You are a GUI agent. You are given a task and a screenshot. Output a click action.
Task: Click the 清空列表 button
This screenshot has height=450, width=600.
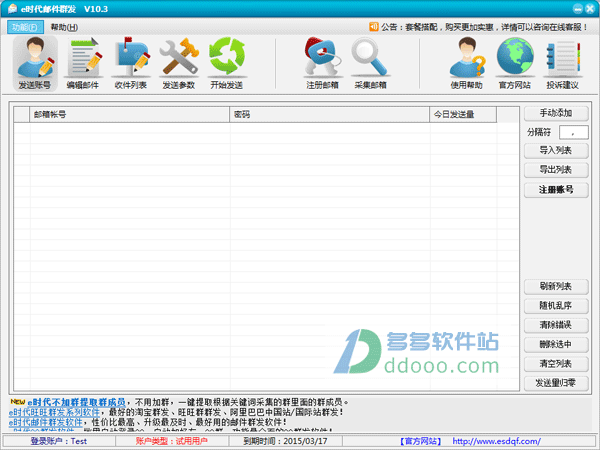(556, 364)
